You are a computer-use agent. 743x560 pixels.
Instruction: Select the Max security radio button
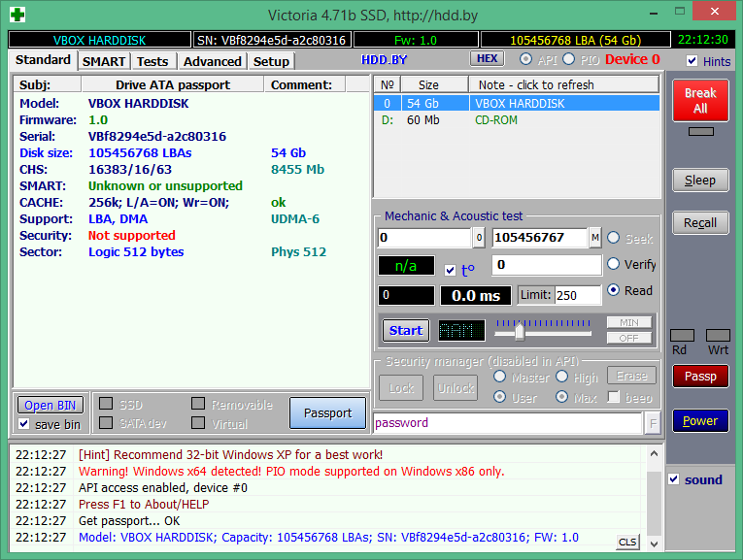[562, 397]
